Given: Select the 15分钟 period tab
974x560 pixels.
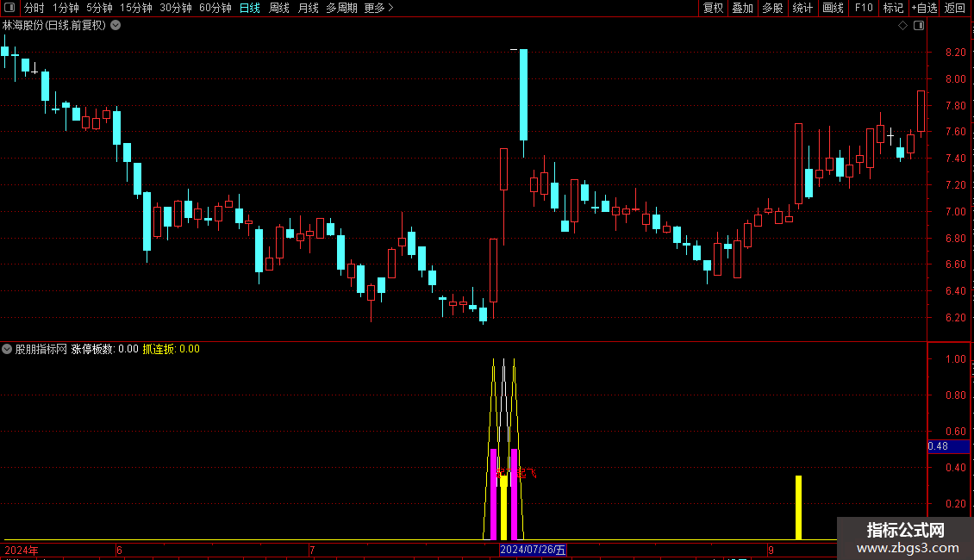Looking at the screenshot, I should pyautogui.click(x=135, y=8).
